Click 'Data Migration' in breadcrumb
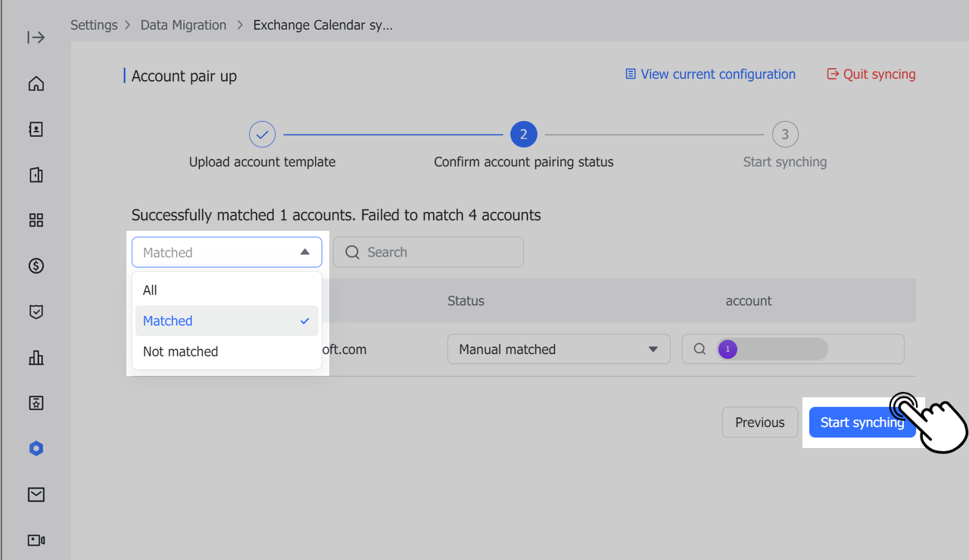Screen dimensions: 969x560 (183, 25)
